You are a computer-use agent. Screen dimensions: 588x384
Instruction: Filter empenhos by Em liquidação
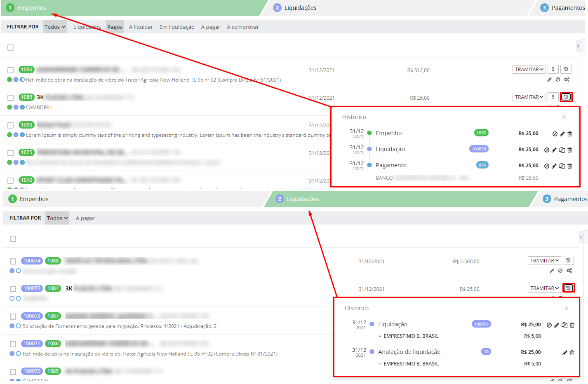[177, 27]
